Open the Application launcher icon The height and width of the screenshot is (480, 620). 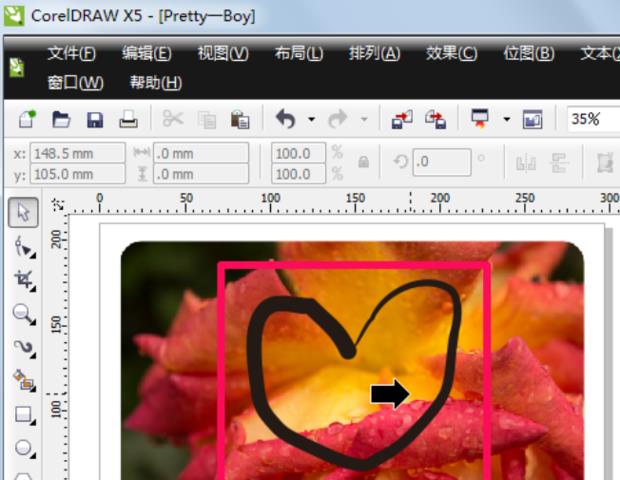coord(480,119)
